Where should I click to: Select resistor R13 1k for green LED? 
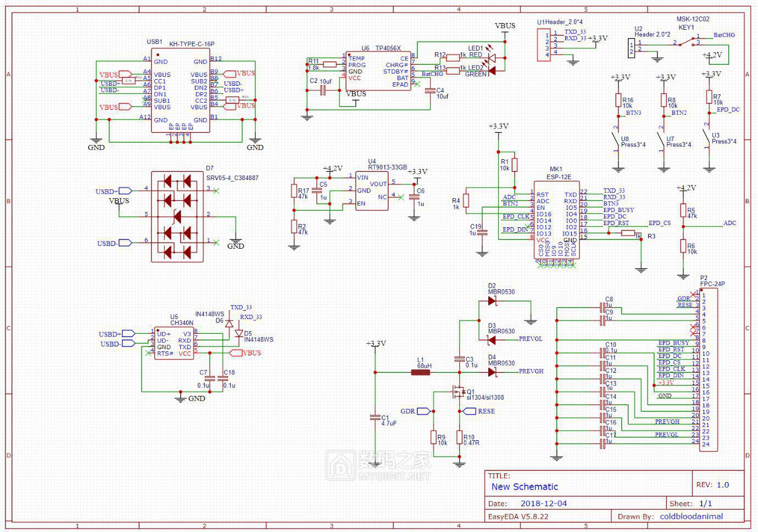453,70
